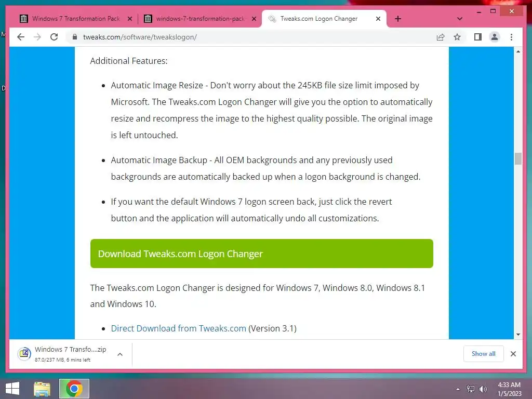Screen dimensions: 532x399
Task: Close the Windows 7 Transformation Pack tab
Action: pyautogui.click(x=129, y=19)
